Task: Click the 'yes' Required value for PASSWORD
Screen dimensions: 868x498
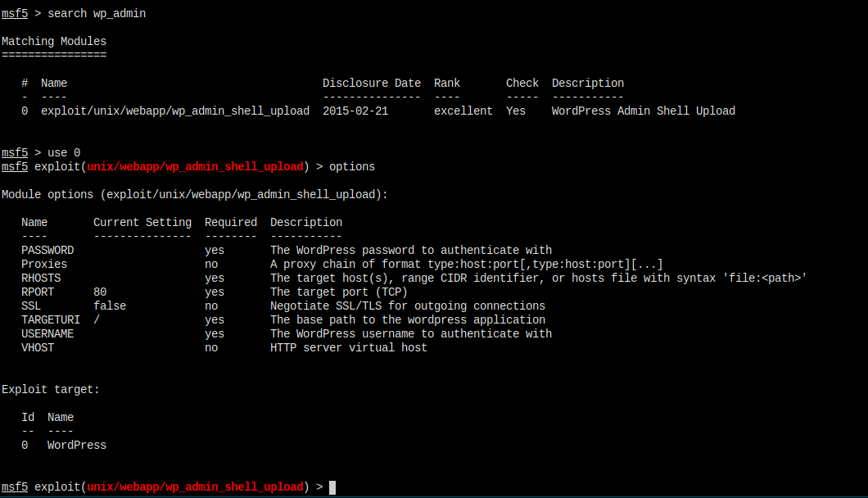Action: pyautogui.click(x=215, y=251)
